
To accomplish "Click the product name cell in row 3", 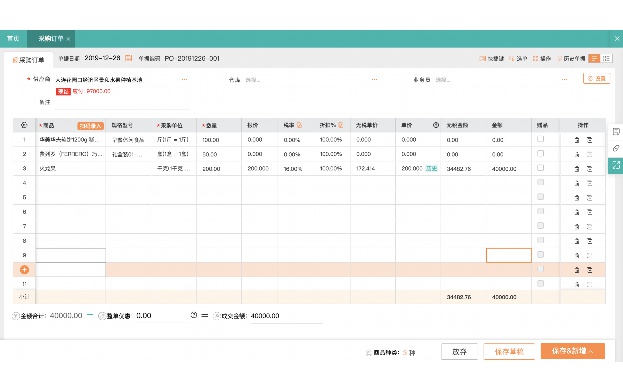I will click(71, 169).
